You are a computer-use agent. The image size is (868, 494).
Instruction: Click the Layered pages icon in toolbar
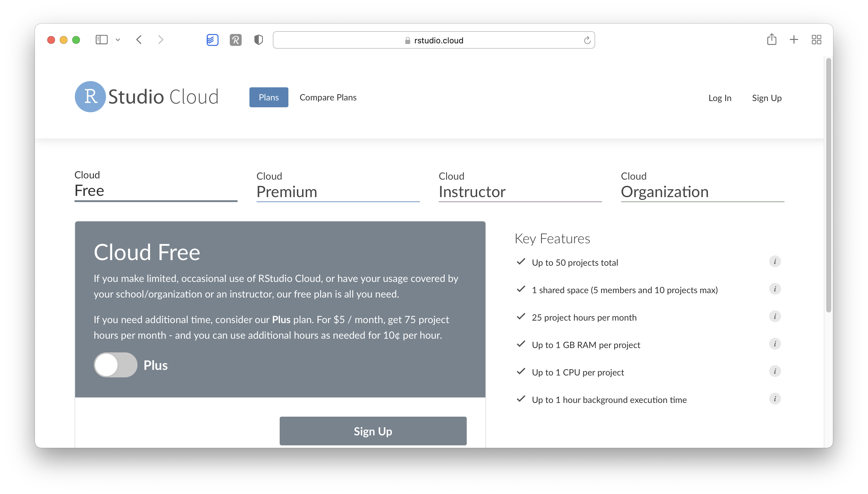[x=213, y=40]
